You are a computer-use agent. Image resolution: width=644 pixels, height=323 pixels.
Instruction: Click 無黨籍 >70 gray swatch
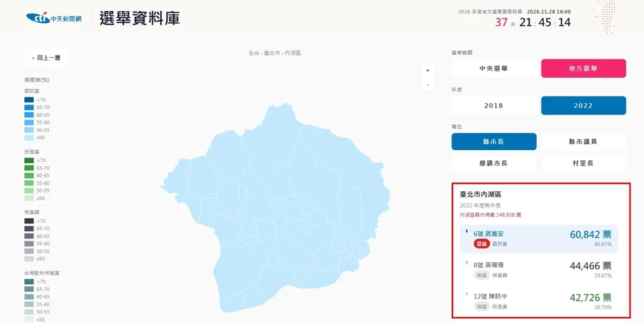[29, 221]
